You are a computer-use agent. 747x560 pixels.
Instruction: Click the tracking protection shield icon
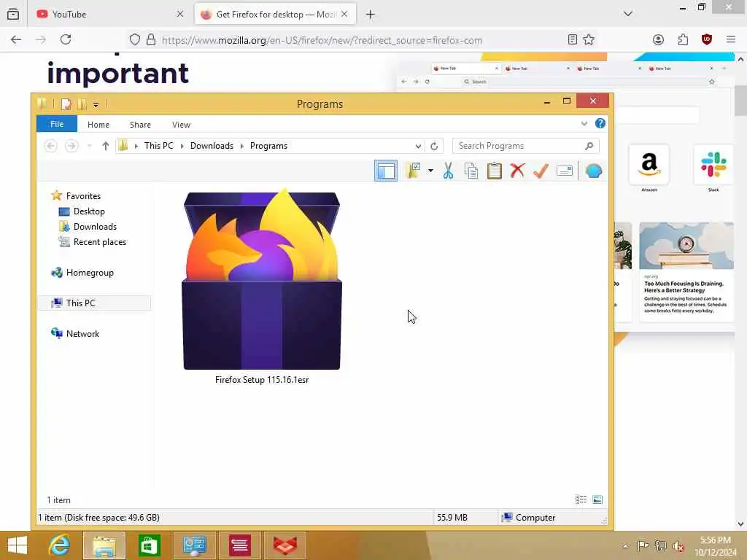coord(135,39)
